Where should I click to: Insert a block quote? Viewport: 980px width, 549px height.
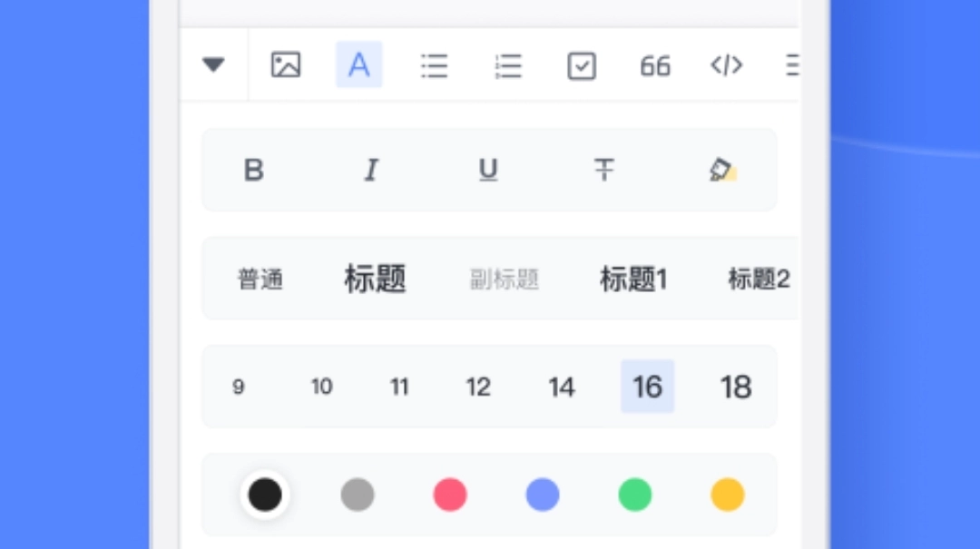pyautogui.click(x=655, y=65)
